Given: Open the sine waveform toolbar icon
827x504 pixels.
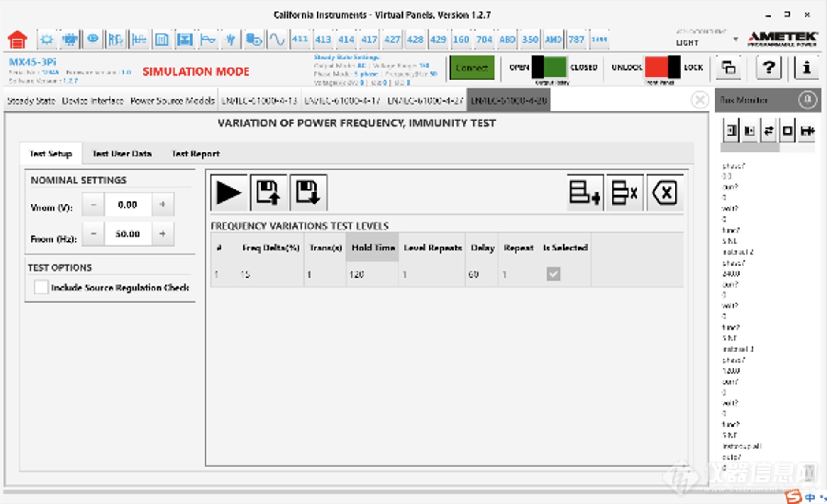Looking at the screenshot, I should point(277,40).
